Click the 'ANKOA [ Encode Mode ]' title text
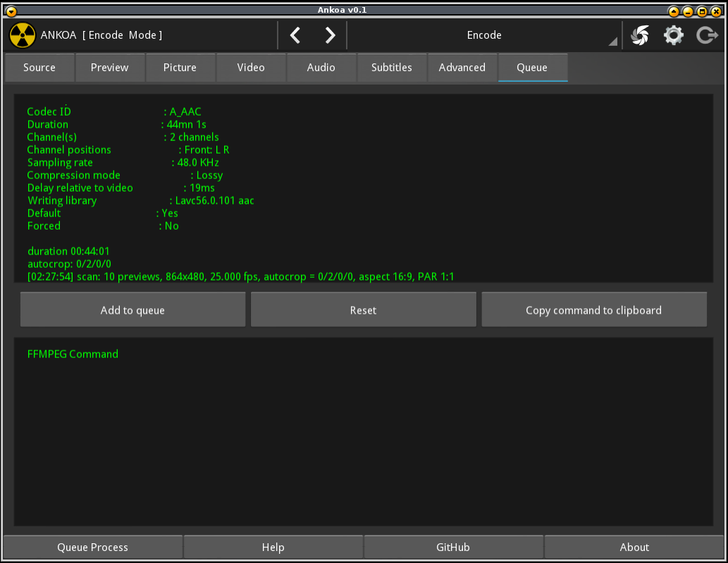Screen dimensions: 728x563 tap(101, 35)
